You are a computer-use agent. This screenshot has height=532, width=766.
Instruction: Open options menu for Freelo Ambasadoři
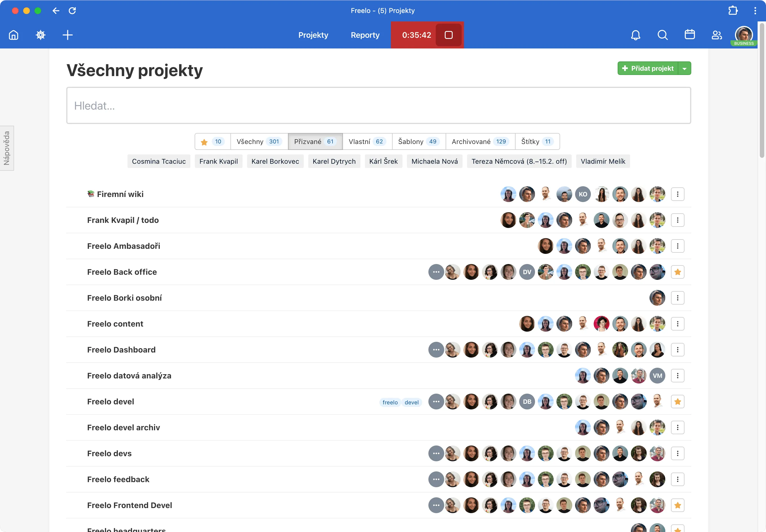[678, 246]
